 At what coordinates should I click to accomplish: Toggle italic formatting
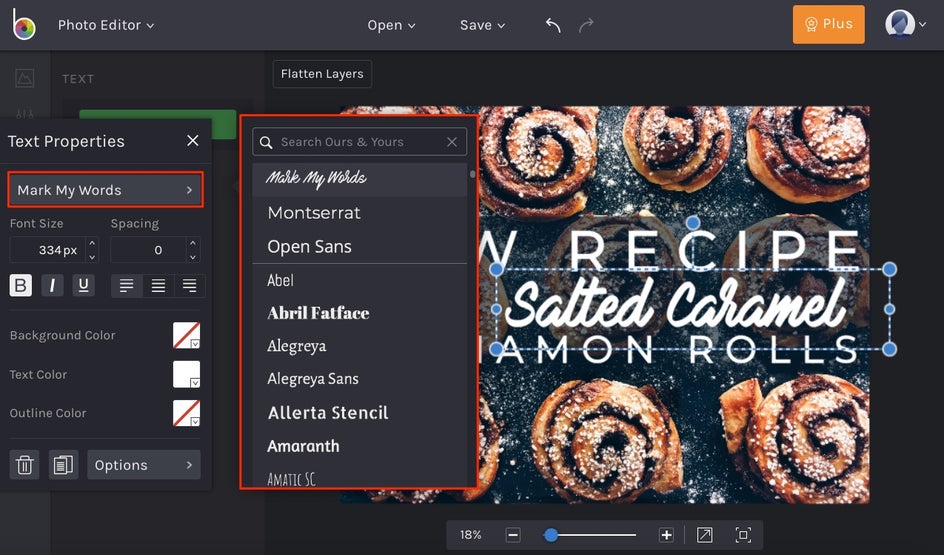[52, 285]
